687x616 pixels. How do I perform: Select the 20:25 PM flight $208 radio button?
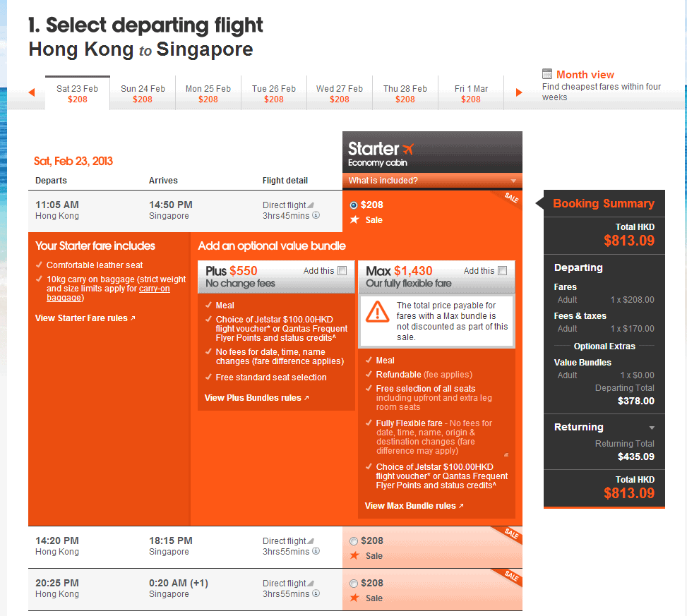coord(354,584)
